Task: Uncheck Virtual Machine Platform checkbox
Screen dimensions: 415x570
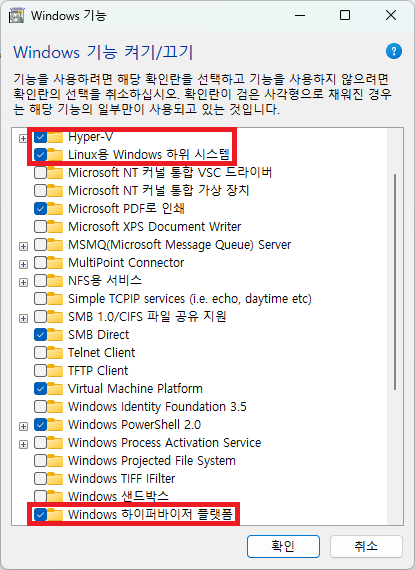Action: coord(40,389)
